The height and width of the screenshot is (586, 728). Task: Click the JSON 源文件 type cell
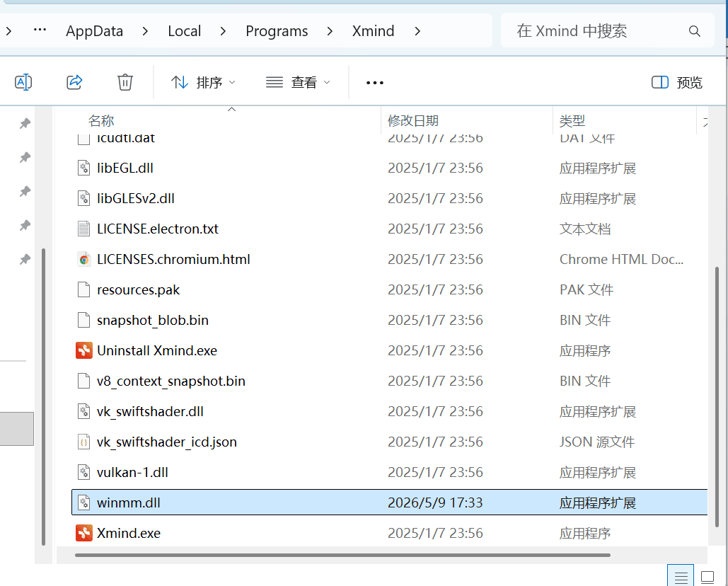pos(596,442)
